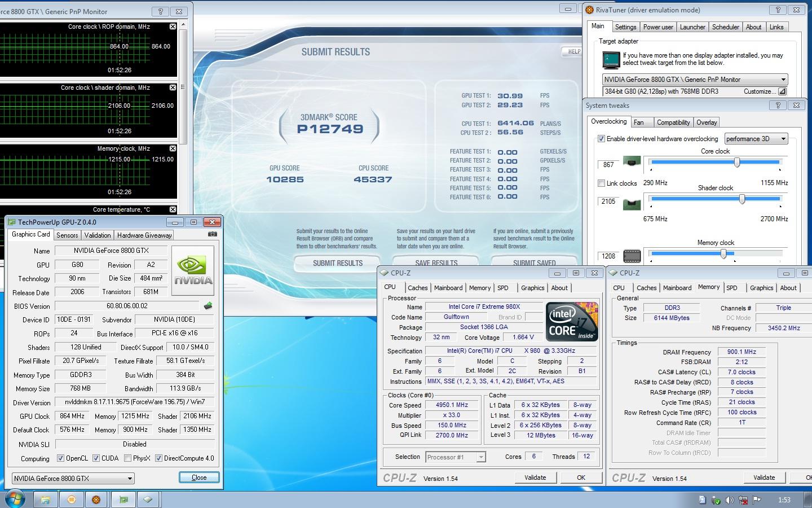The image size is (812, 508).
Task: Click the SUBMIT RESULTS button in 3DMark
Action: point(338,263)
